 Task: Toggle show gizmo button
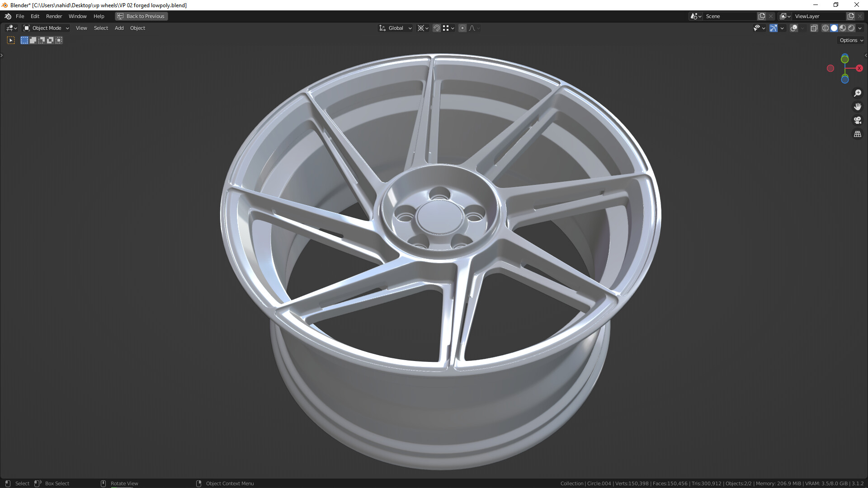pyautogui.click(x=773, y=28)
